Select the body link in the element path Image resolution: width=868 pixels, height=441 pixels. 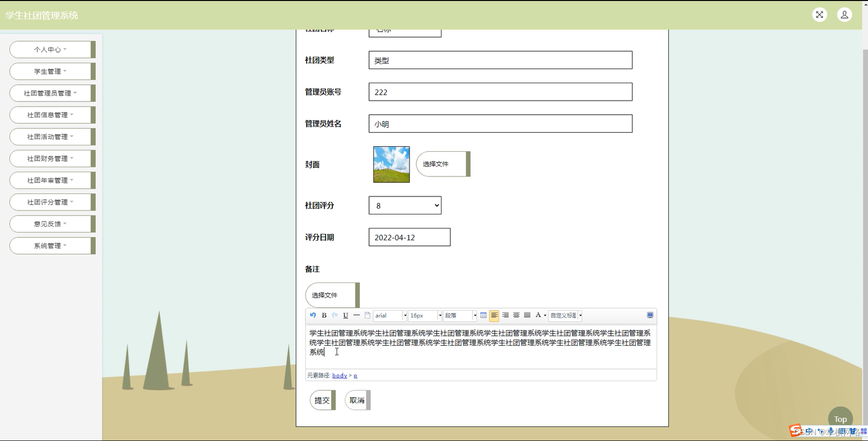click(x=340, y=375)
